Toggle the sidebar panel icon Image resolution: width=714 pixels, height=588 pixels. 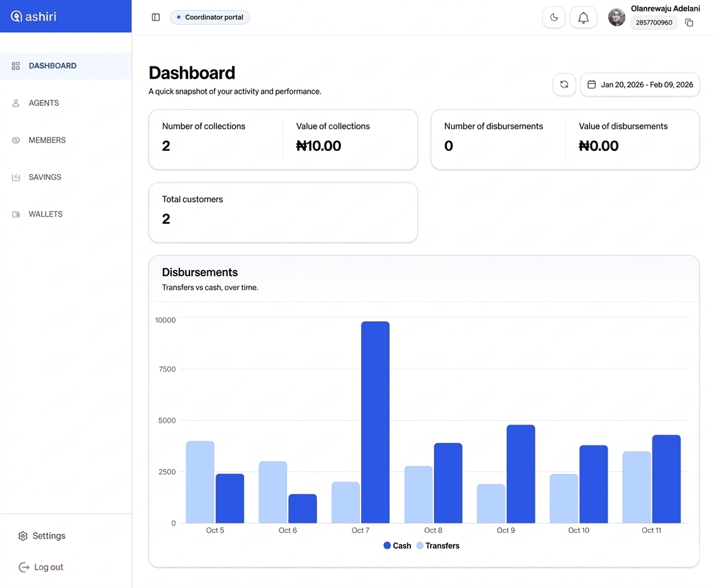156,17
